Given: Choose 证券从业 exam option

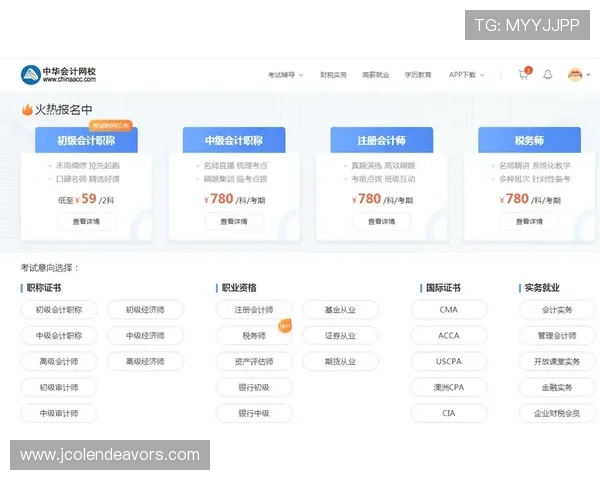Looking at the screenshot, I should pyautogui.click(x=341, y=336).
